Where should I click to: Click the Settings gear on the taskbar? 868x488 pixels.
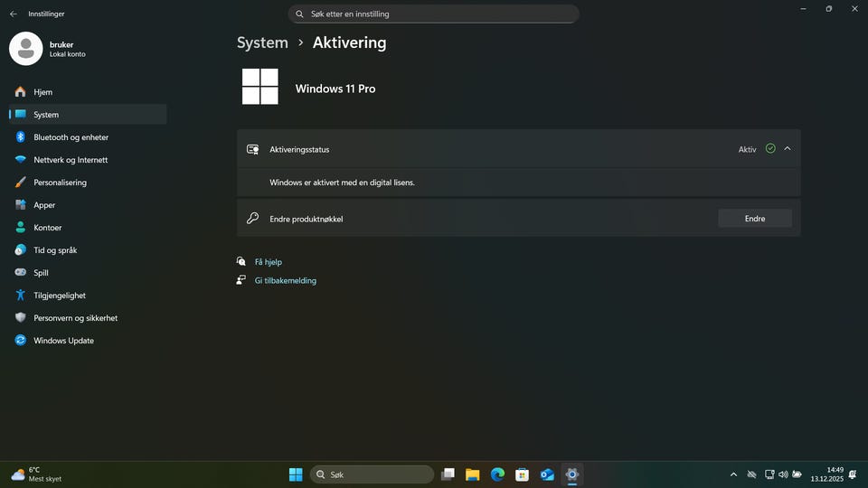[x=571, y=474]
